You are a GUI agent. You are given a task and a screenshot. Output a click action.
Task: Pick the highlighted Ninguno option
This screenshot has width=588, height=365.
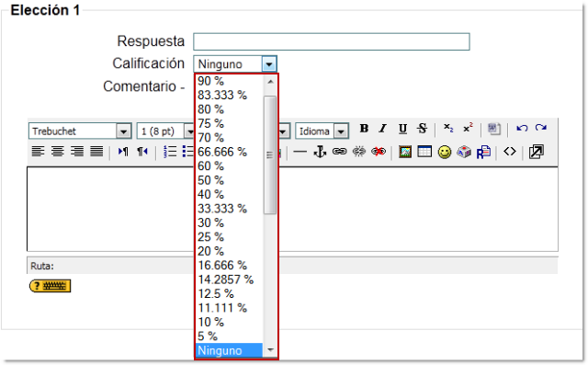(x=229, y=350)
